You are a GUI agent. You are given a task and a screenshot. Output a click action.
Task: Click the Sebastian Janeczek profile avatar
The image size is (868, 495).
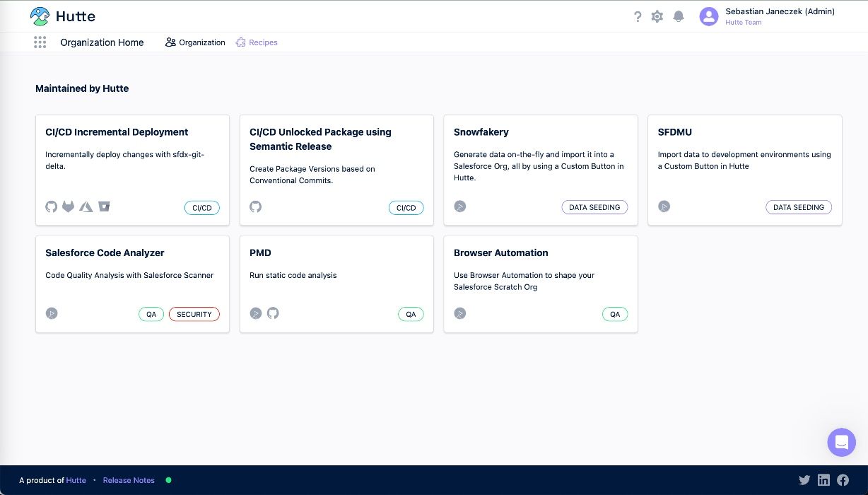click(709, 16)
